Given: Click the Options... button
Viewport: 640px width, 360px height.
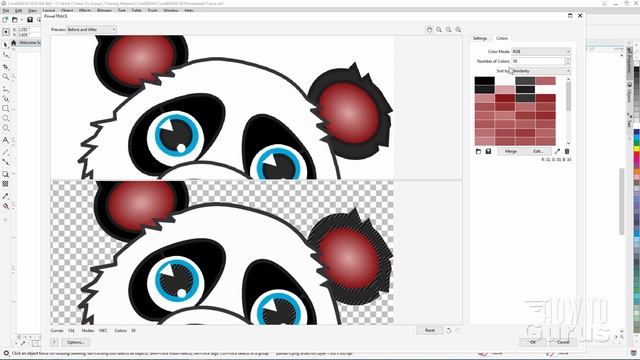Looking at the screenshot, I should click(76, 342).
